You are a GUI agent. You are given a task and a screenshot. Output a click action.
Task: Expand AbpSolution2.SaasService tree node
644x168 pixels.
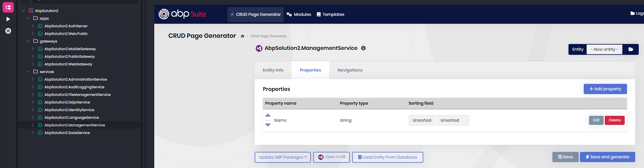33,133
